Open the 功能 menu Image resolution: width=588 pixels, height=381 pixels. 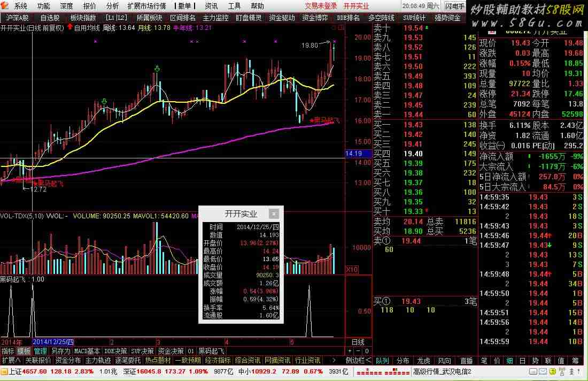pos(43,6)
